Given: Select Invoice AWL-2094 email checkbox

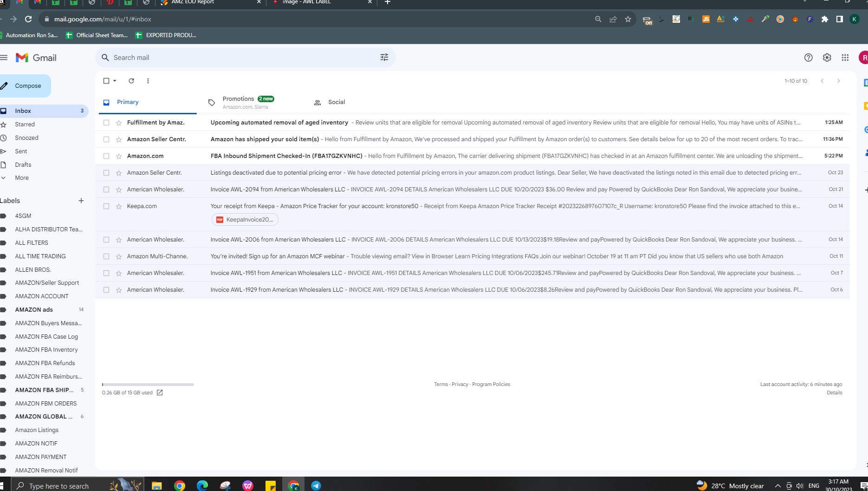Looking at the screenshot, I should [106, 190].
